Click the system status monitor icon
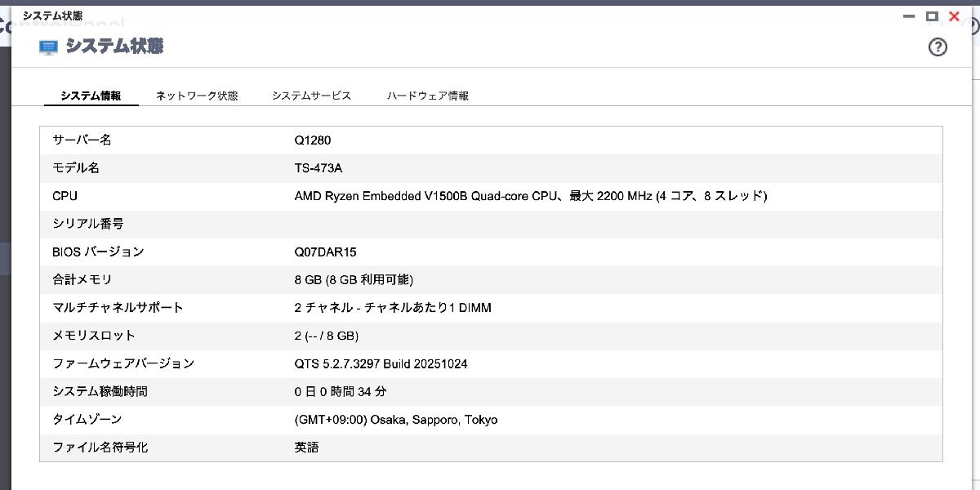 click(x=49, y=47)
